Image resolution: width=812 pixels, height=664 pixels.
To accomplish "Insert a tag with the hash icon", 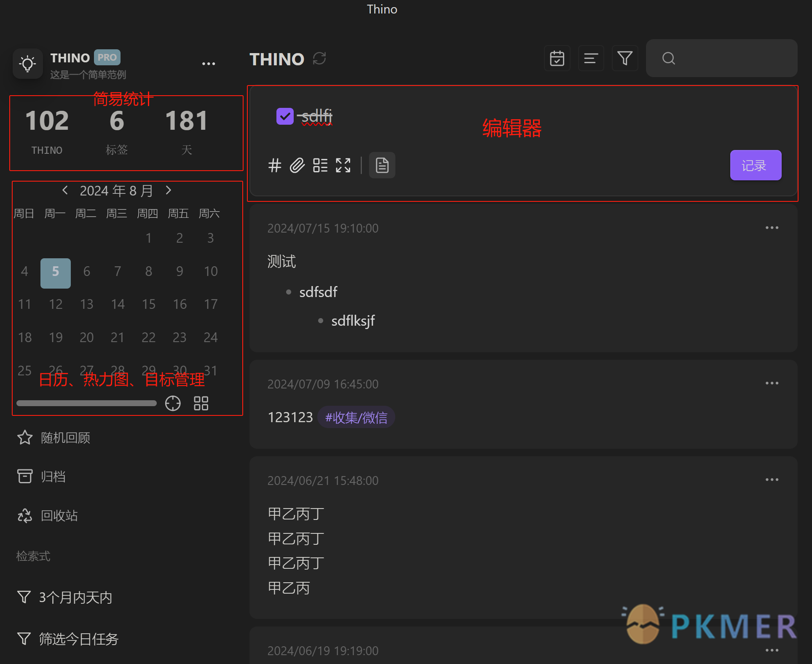I will [x=275, y=165].
